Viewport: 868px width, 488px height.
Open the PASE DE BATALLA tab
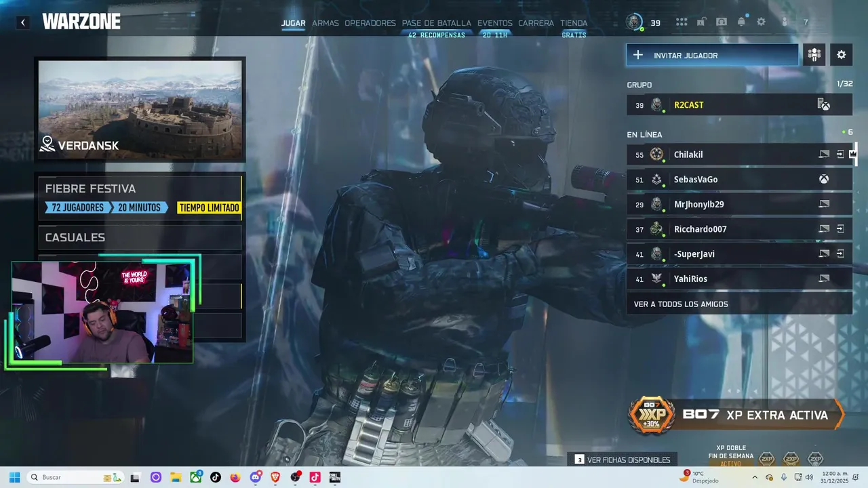point(437,23)
